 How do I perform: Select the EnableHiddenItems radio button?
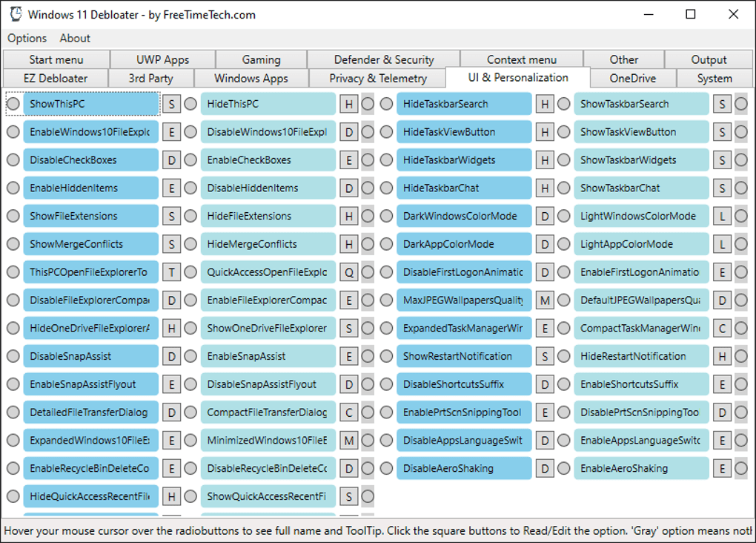[x=13, y=188]
